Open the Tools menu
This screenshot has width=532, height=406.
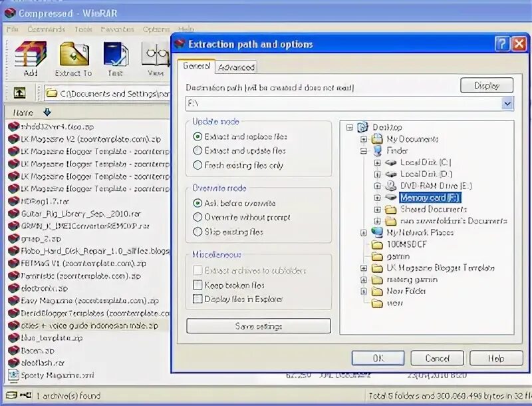[84, 29]
